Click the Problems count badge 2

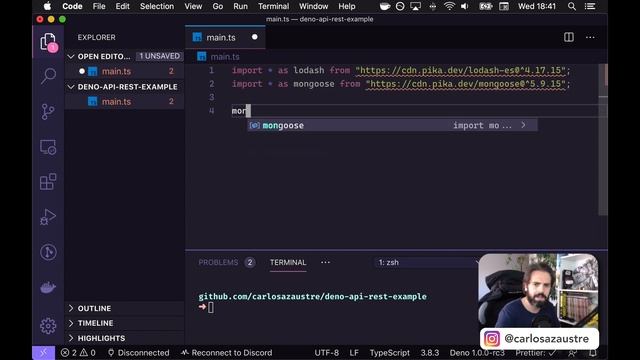(x=250, y=262)
